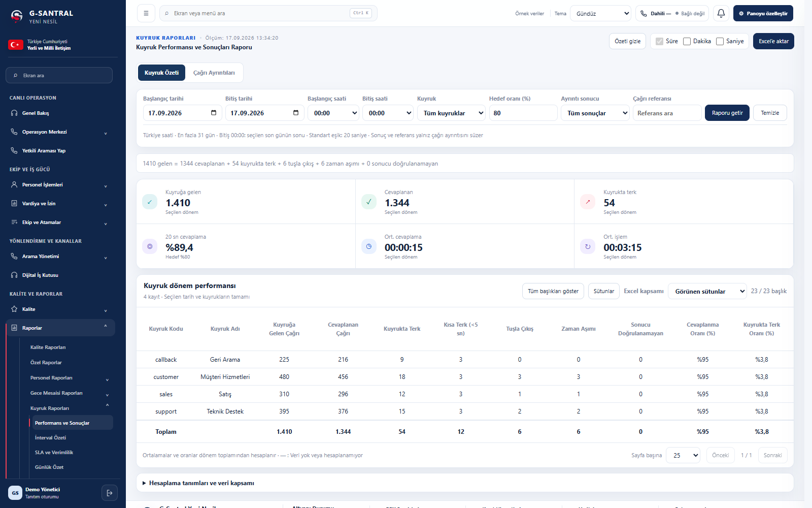
Task: Open the hamburger menu toggle
Action: (146, 13)
